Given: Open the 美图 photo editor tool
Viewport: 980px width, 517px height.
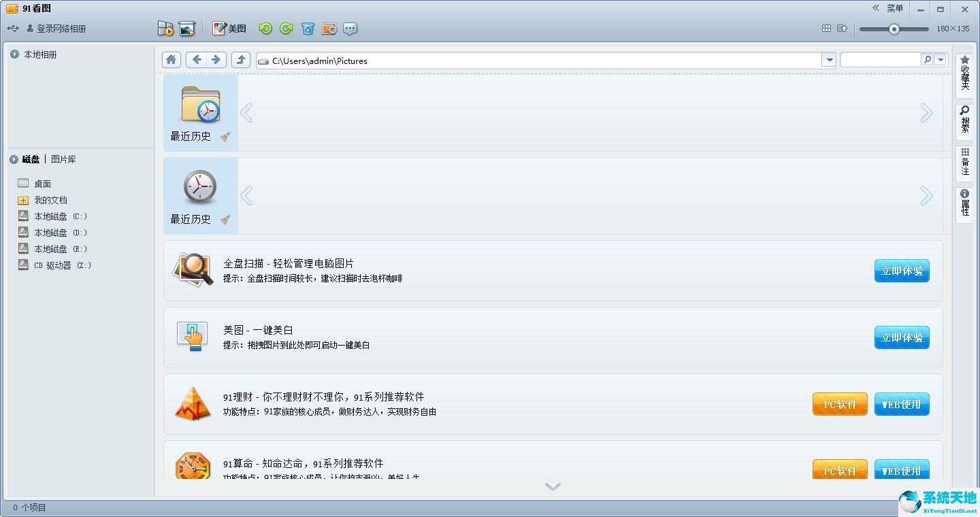Looking at the screenshot, I should point(229,29).
